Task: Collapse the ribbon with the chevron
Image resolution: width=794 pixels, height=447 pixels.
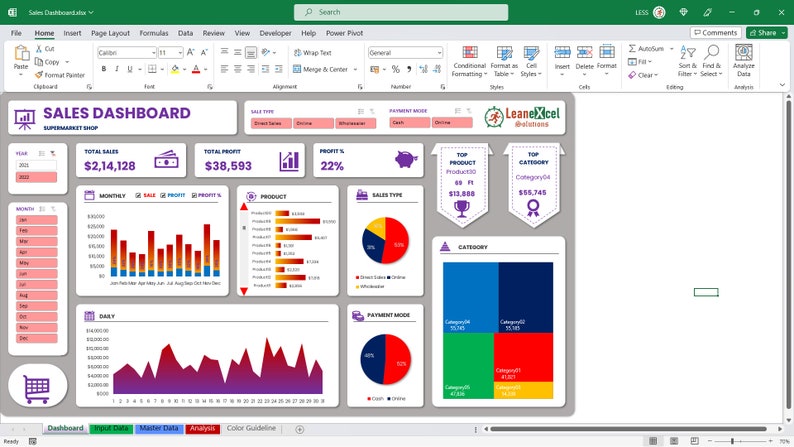Action: click(782, 85)
